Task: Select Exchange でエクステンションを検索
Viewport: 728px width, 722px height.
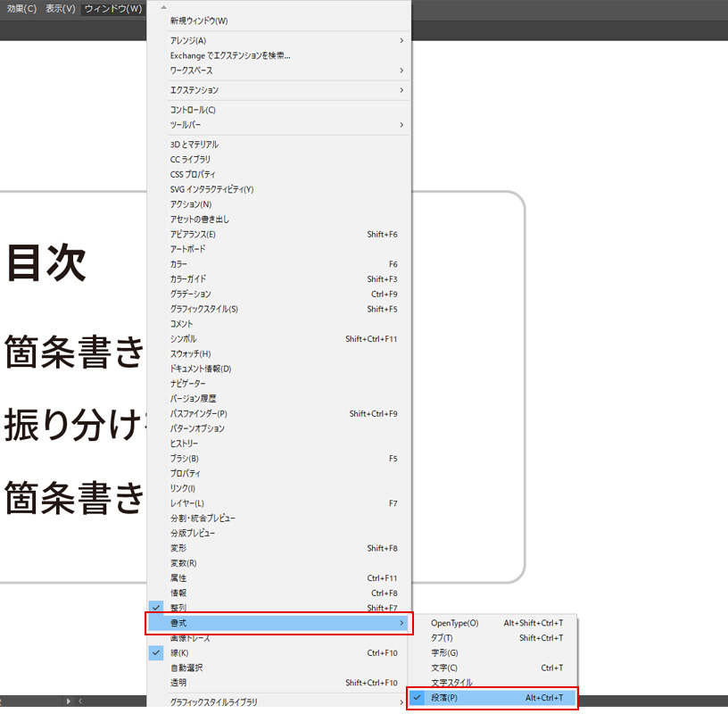Action: pos(278,55)
